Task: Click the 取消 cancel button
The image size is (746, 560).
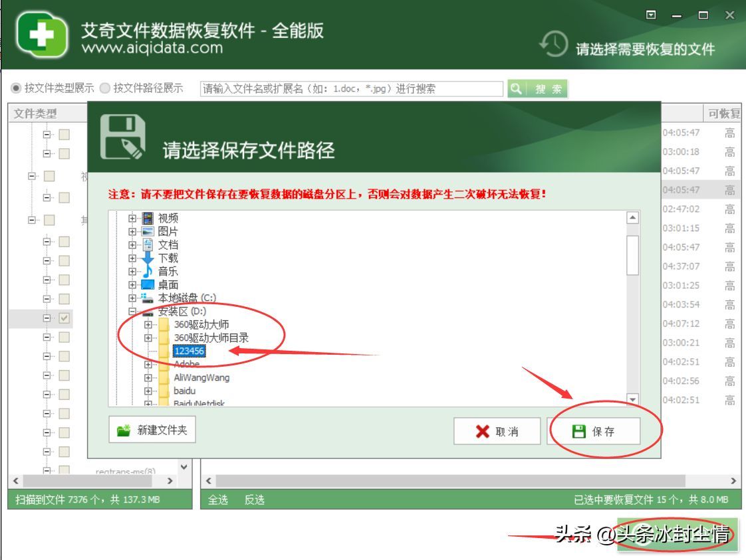Action: 497,431
